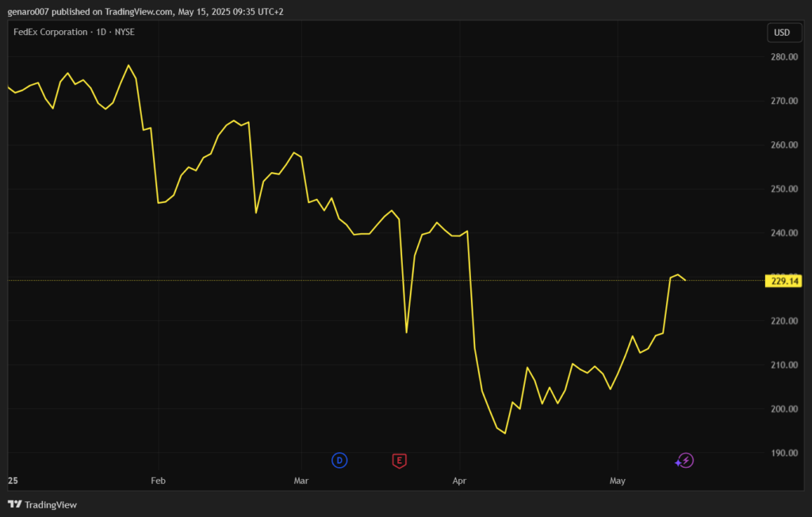The width and height of the screenshot is (812, 517).
Task: Click the 190.00 price axis label
Action: (x=782, y=453)
